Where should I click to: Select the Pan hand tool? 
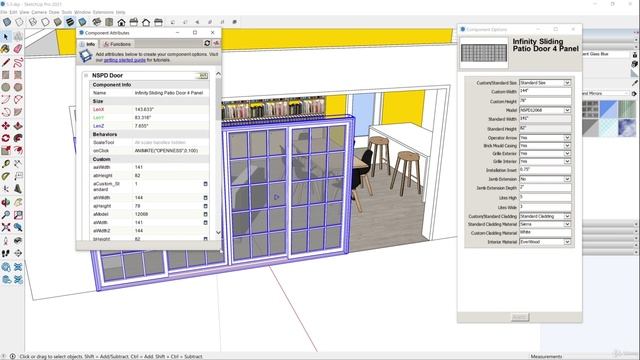[18, 202]
